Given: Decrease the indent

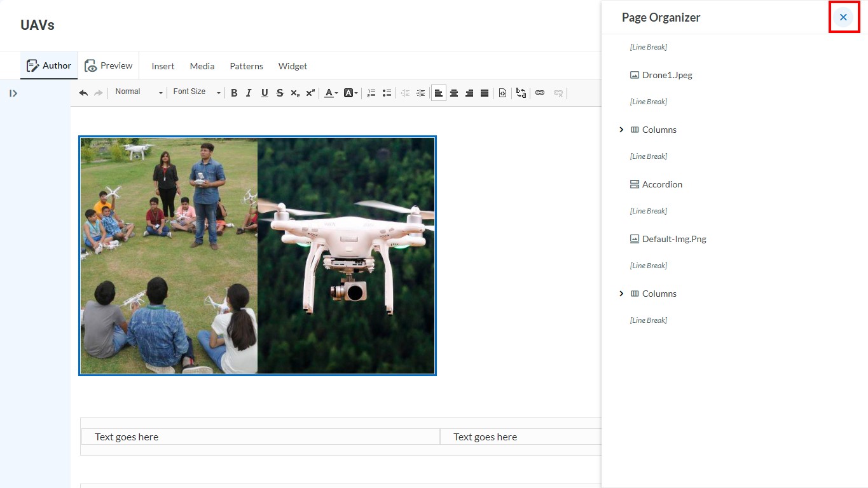Looking at the screenshot, I should 405,93.
